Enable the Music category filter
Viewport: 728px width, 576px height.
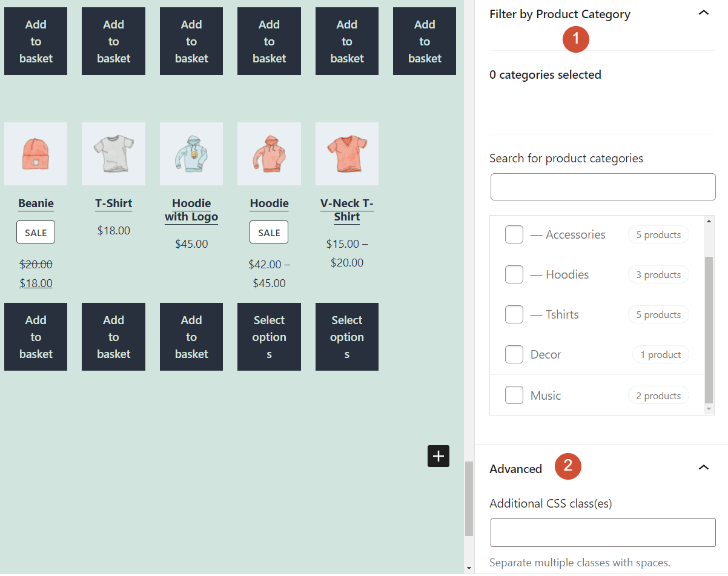pos(514,395)
